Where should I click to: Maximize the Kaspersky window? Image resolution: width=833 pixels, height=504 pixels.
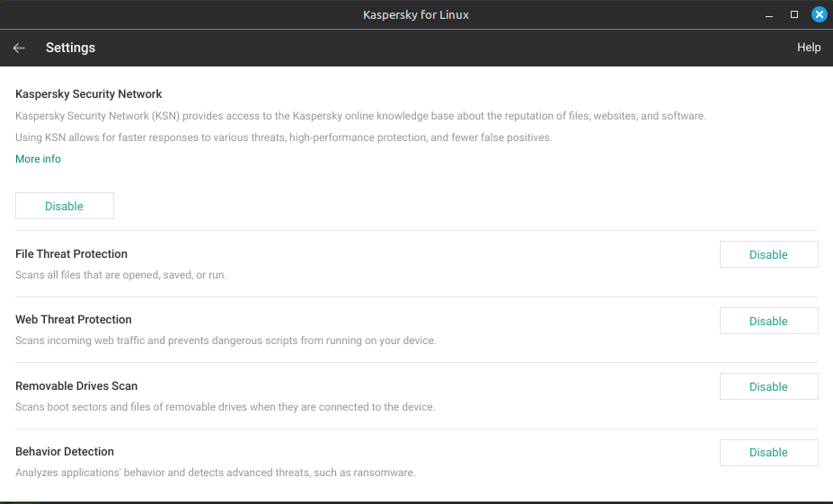(794, 14)
